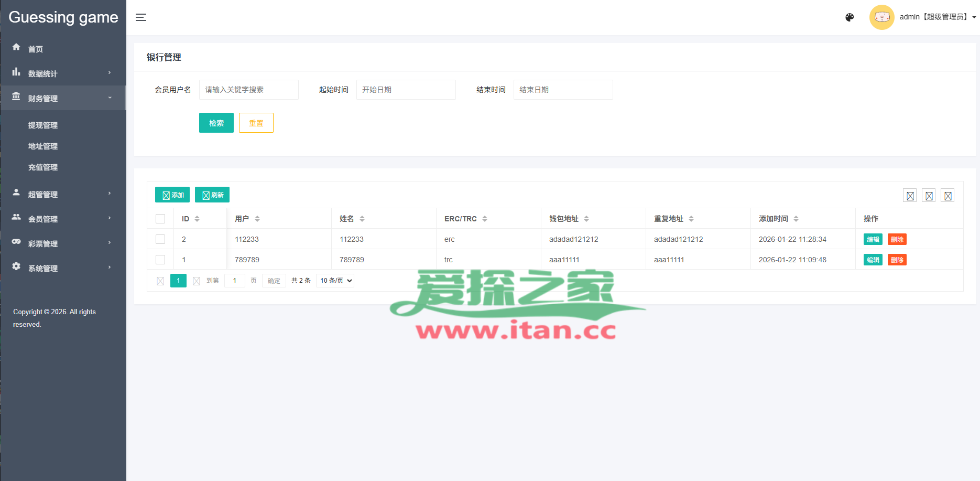The height and width of the screenshot is (481, 980).
Task: Click the 重置 reset button
Action: pyautogui.click(x=256, y=123)
